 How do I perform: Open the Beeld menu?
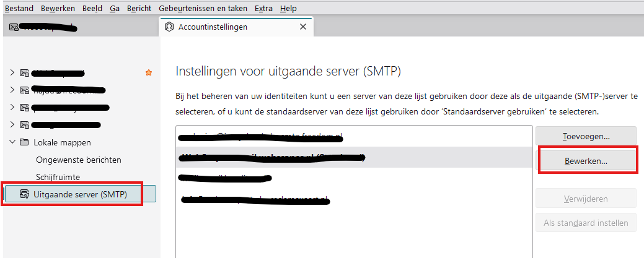click(92, 9)
